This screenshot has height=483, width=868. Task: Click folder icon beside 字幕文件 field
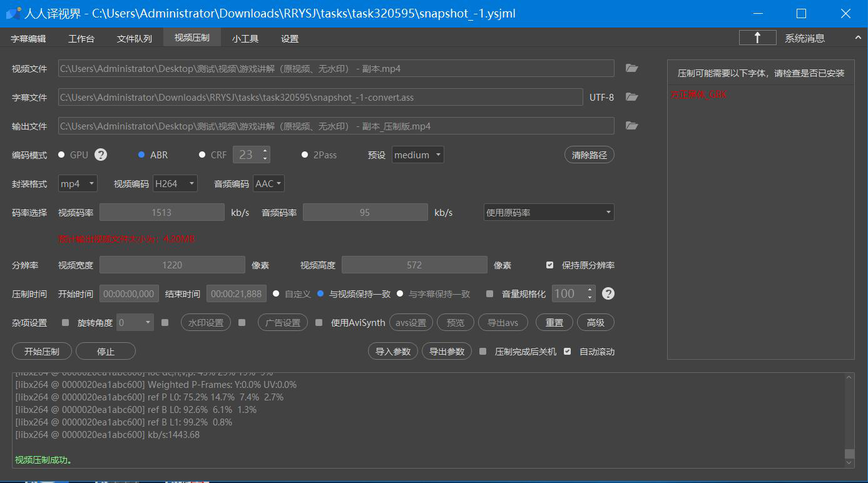point(631,97)
